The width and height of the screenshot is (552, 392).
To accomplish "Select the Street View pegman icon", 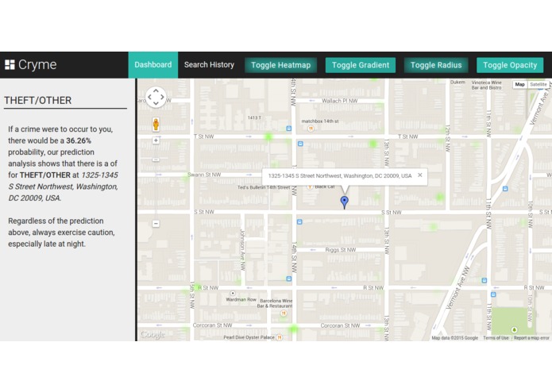I will tap(156, 125).
